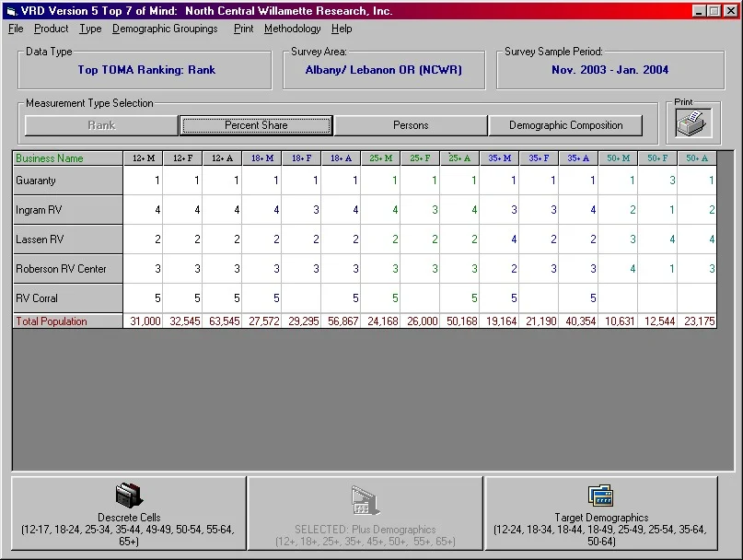This screenshot has height=560, width=743.
Task: Click total population value 63,545
Action: pos(222,321)
